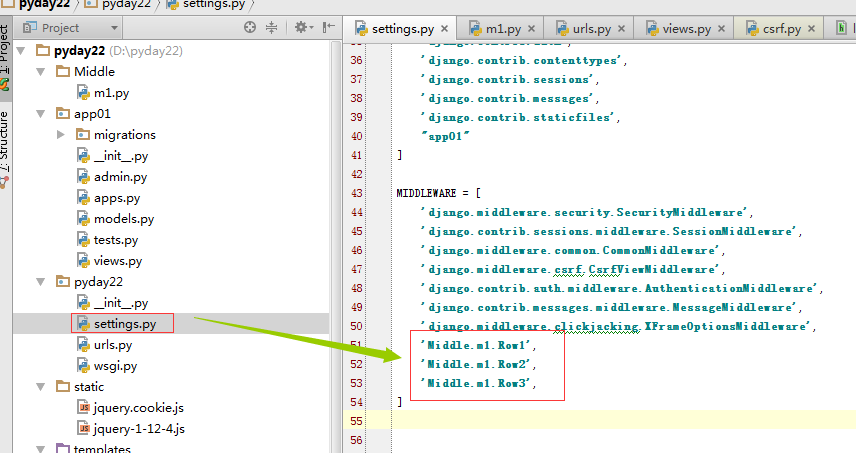Click the collapse all icon in Project panel
Image resolution: width=856 pixels, height=453 pixels.
(270, 28)
